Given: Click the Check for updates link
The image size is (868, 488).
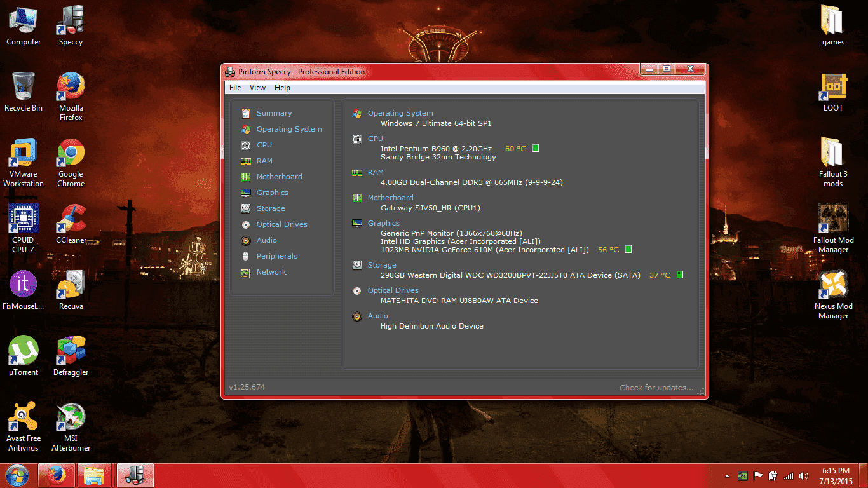Looking at the screenshot, I should pos(656,388).
